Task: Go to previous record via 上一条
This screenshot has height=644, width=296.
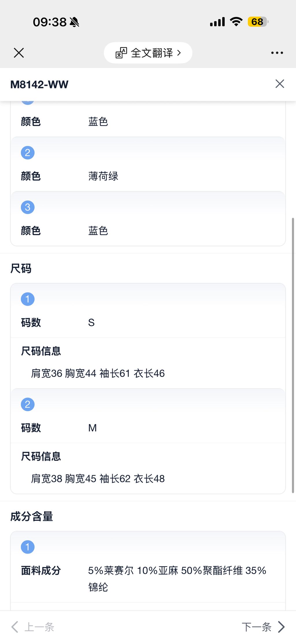Action: click(x=39, y=627)
